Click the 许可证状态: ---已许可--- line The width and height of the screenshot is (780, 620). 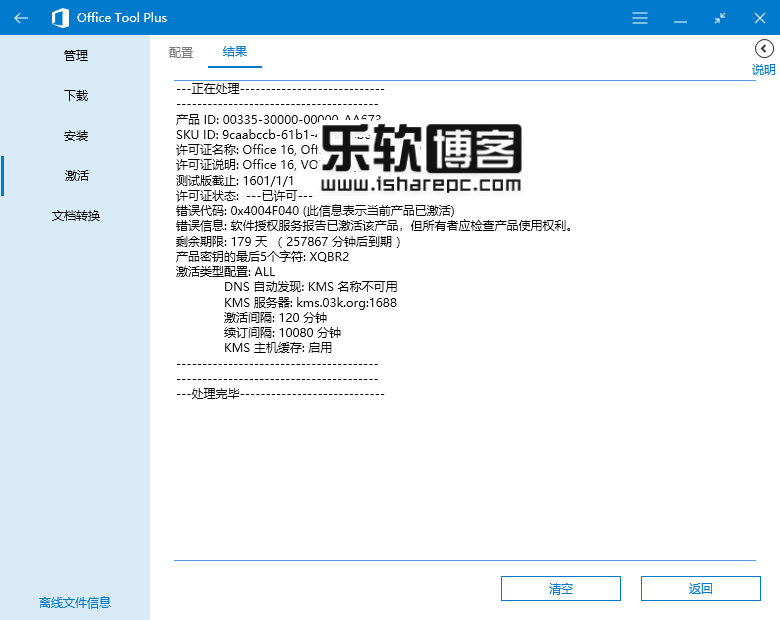[x=244, y=196]
